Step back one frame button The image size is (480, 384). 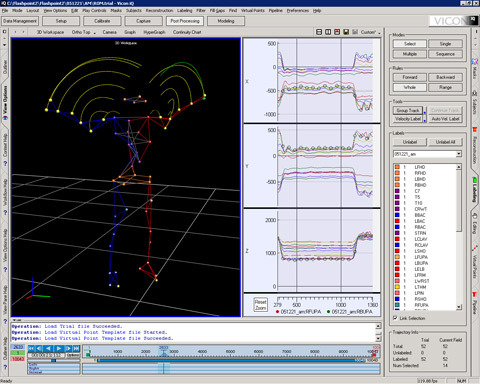pos(39,348)
